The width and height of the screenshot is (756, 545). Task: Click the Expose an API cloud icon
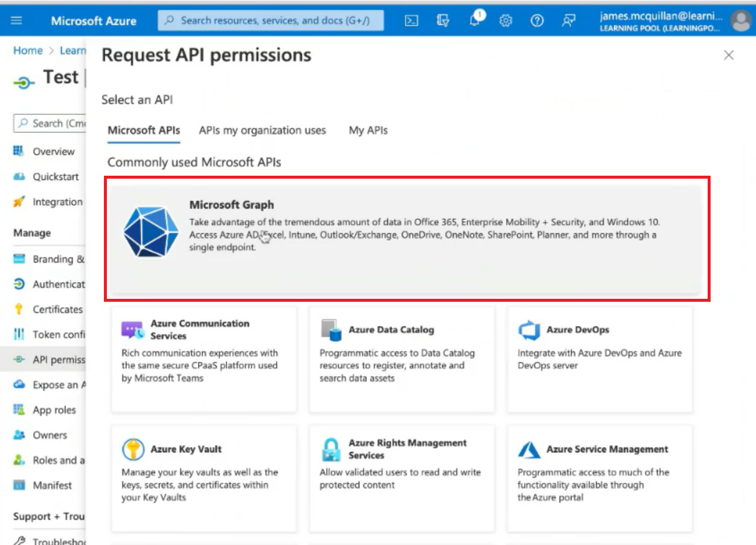[19, 384]
